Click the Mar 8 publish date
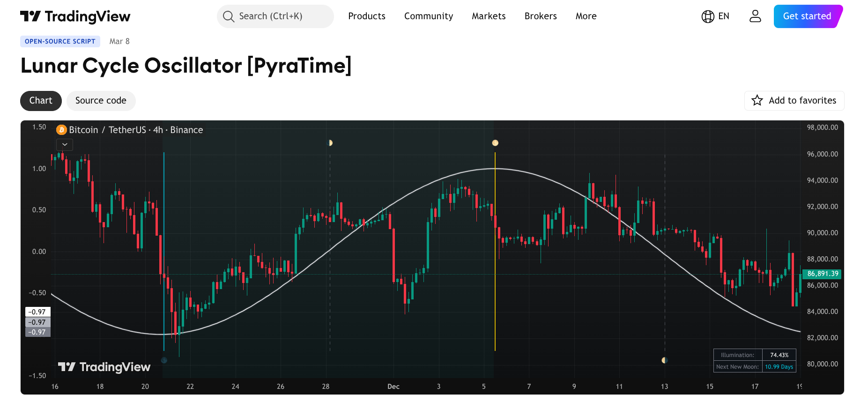 119,41
